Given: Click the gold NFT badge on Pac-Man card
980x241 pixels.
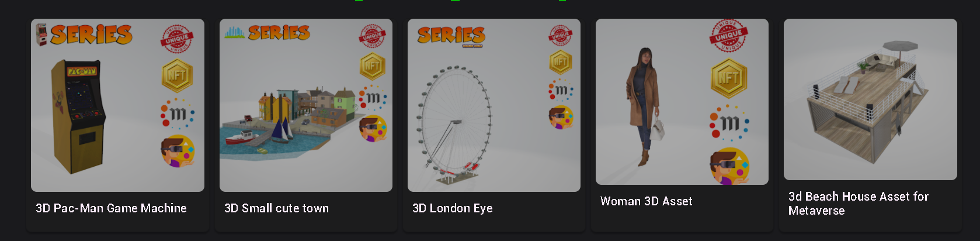Looking at the screenshot, I should tap(177, 75).
